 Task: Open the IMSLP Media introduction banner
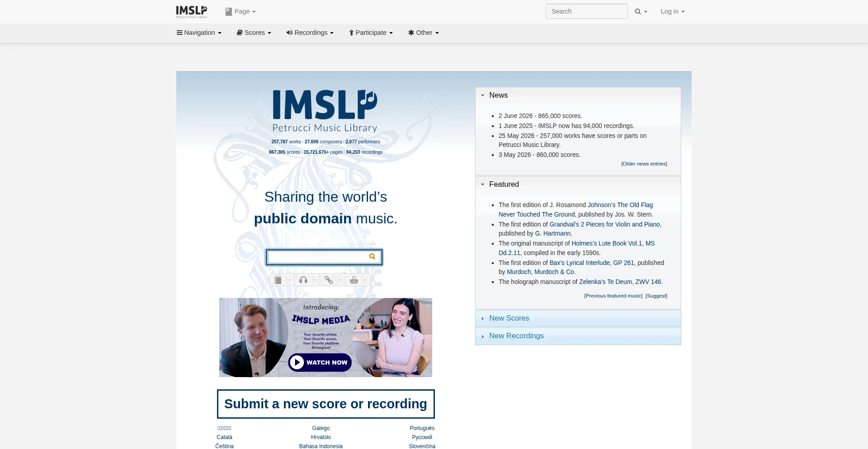(325, 337)
